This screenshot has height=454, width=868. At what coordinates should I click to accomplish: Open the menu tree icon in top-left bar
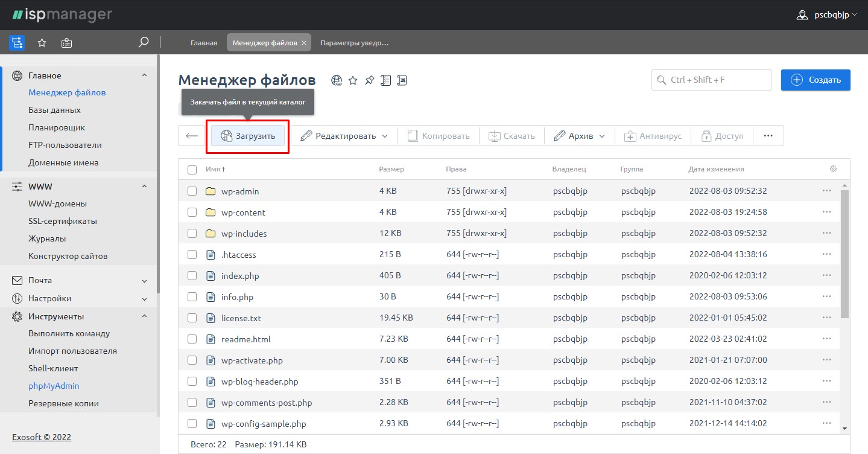[17, 43]
